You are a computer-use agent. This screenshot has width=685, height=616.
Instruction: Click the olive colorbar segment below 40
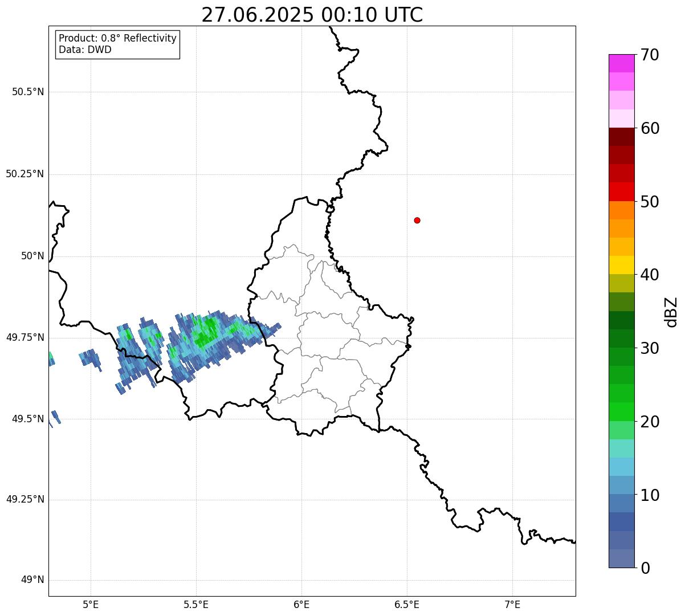[x=621, y=283]
